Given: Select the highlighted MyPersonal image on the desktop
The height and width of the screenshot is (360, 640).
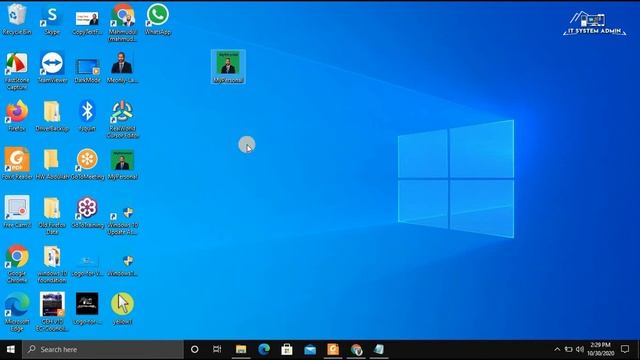Looking at the screenshot, I should tap(228, 67).
